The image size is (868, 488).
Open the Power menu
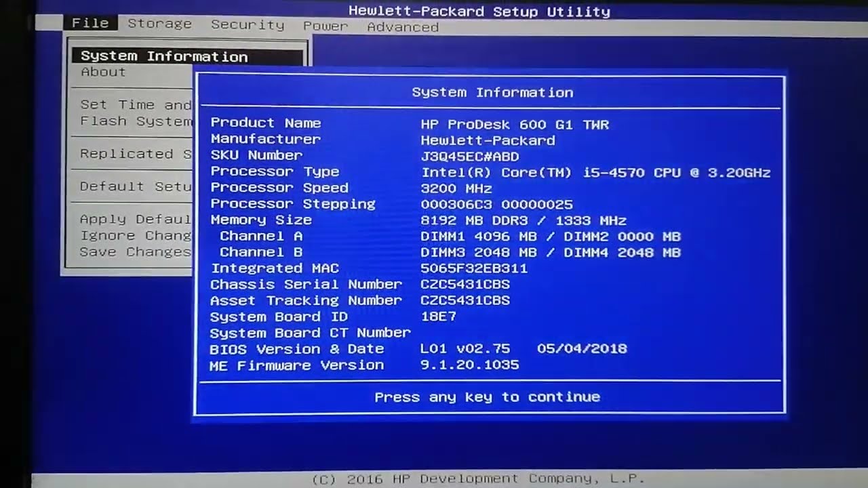point(325,26)
